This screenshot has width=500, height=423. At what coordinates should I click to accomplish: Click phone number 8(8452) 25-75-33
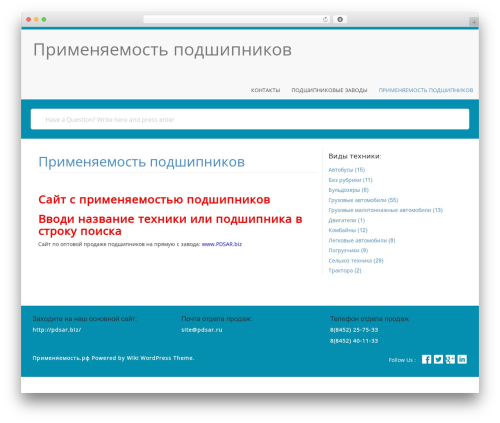pyautogui.click(x=354, y=330)
